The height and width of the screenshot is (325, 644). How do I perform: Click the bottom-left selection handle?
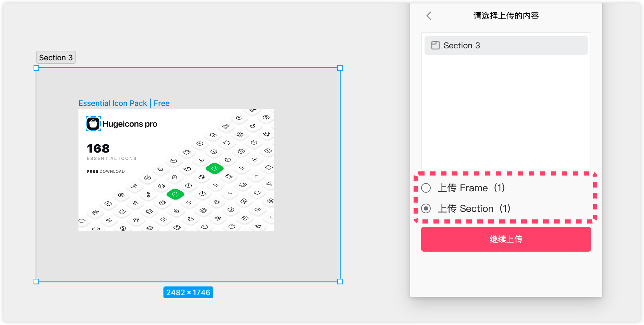pos(36,281)
